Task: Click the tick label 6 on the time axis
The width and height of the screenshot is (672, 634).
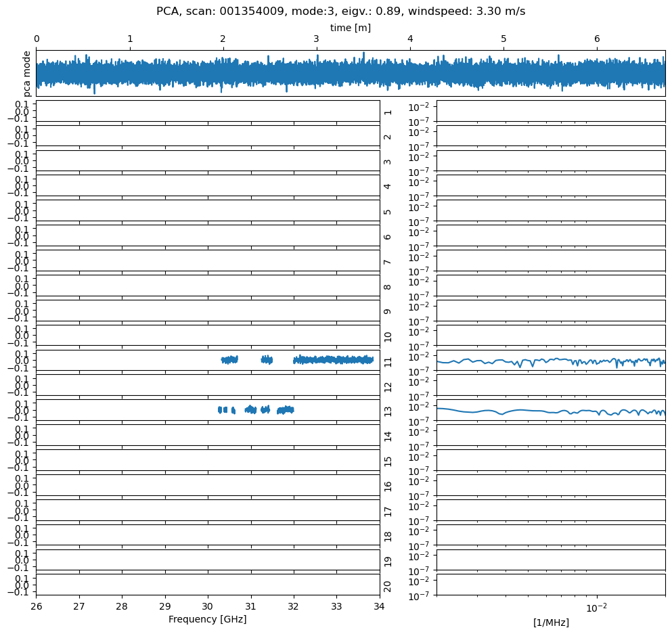Action: point(597,39)
